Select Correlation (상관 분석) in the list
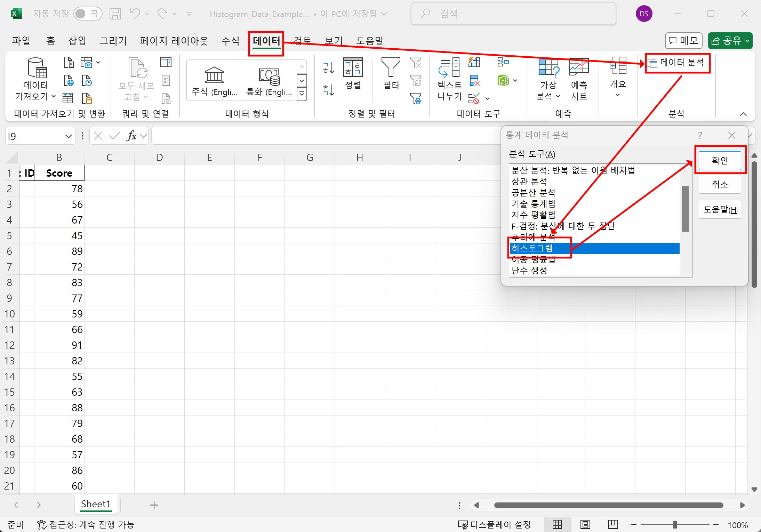Viewport: 761px width, 532px height. (594, 182)
